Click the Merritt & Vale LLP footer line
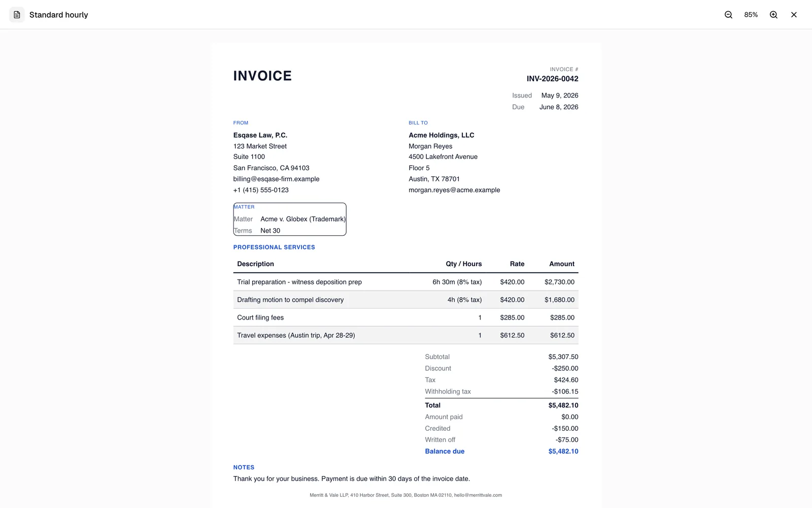 [405, 495]
